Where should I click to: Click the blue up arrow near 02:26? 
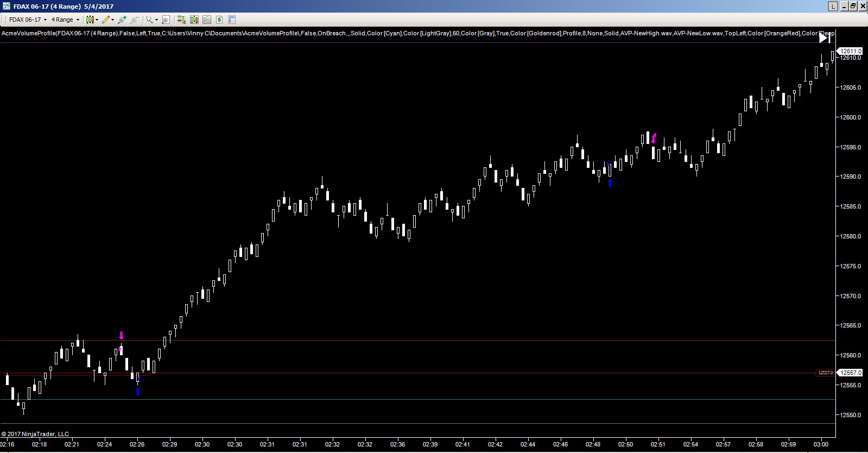[138, 392]
